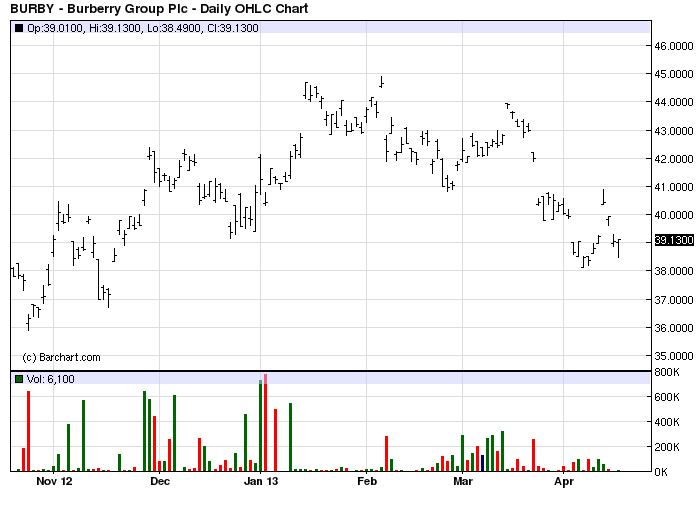Click the 40.0000 price axis label

click(674, 215)
